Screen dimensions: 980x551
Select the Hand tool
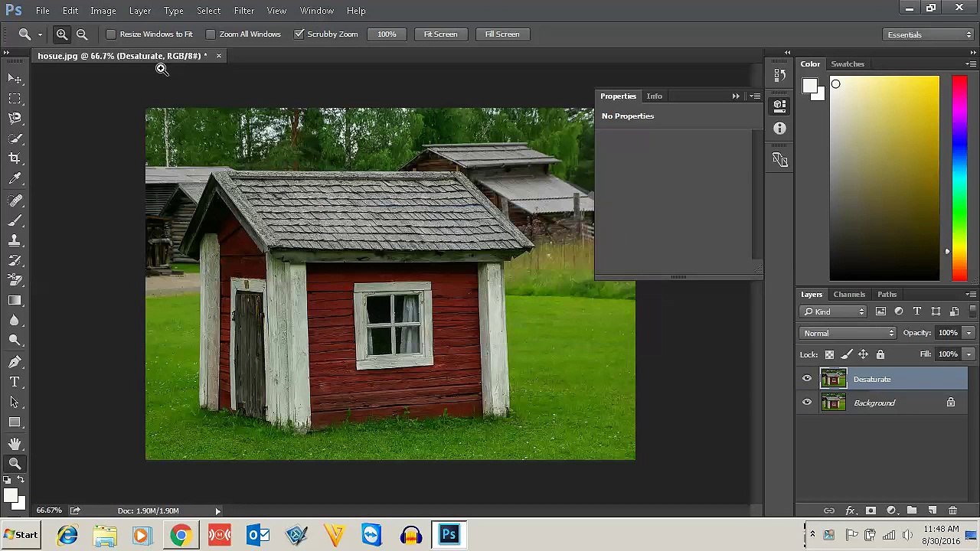[x=15, y=443]
